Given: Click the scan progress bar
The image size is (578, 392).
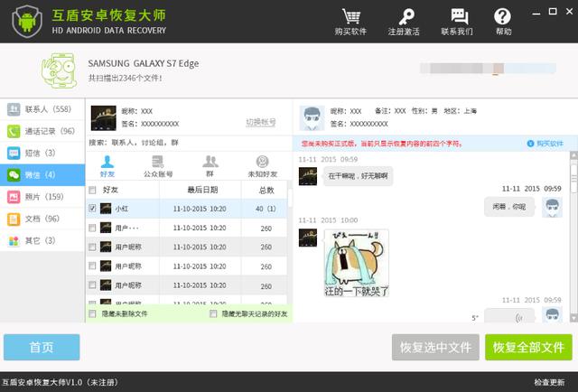Looking at the screenshot, I should pos(488,69).
